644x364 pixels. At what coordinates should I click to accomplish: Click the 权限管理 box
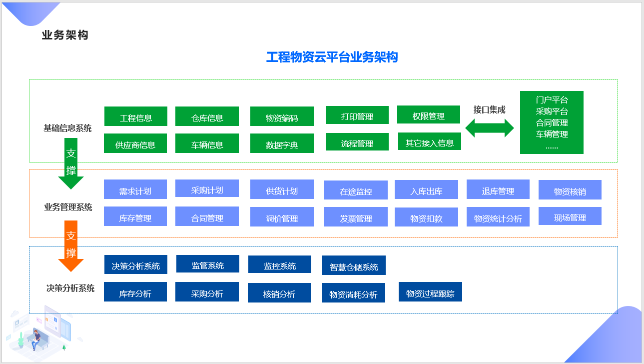tap(429, 114)
